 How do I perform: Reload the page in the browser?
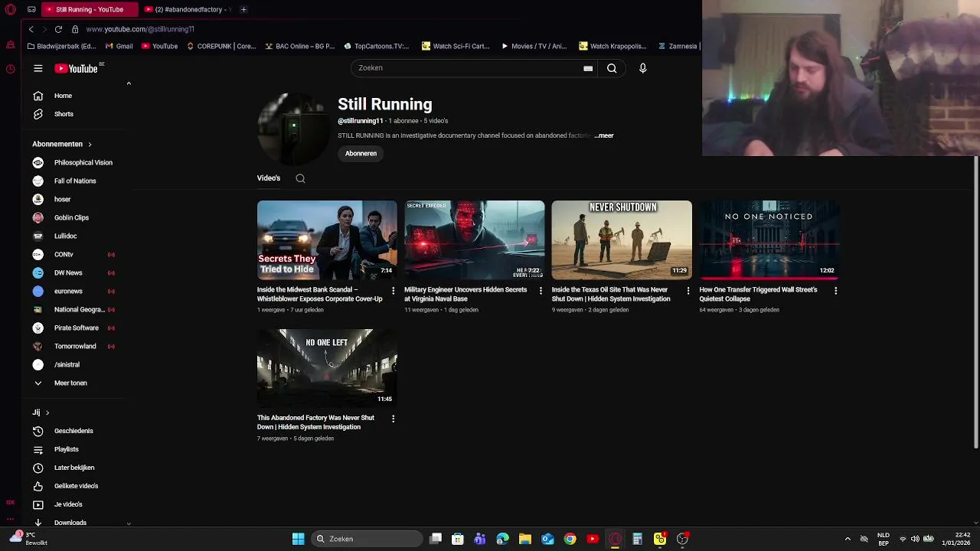click(58, 29)
